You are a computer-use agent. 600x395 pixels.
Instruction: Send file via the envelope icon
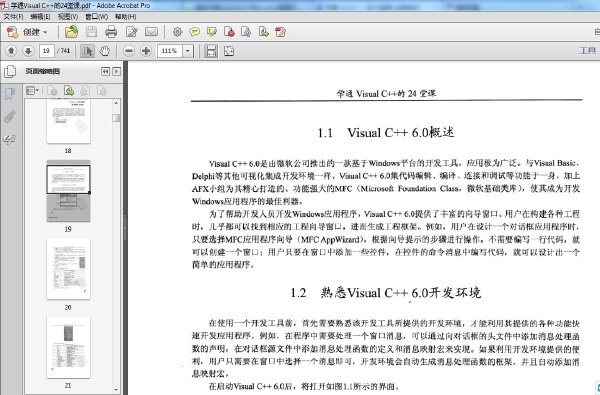point(151,32)
